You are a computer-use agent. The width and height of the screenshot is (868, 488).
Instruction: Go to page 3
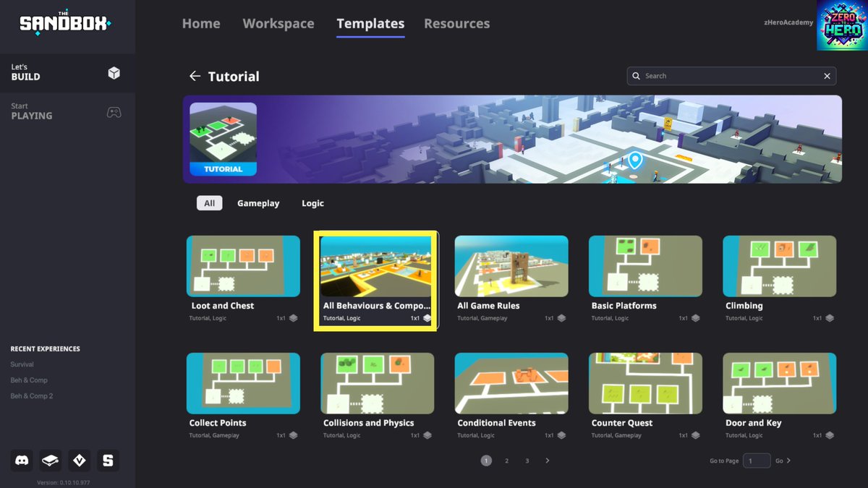pos(527,461)
